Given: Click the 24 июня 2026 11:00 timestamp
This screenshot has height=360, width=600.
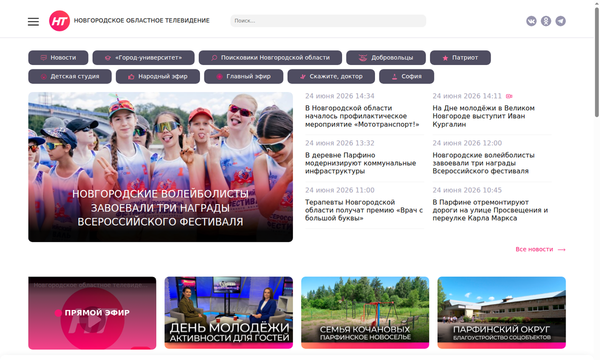Looking at the screenshot, I should 340,190.
